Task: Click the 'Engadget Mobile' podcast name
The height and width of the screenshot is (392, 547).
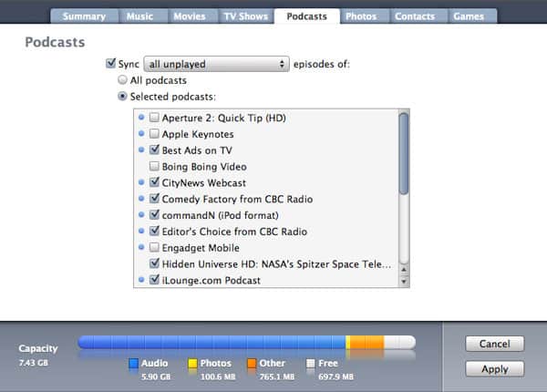Action: point(201,248)
